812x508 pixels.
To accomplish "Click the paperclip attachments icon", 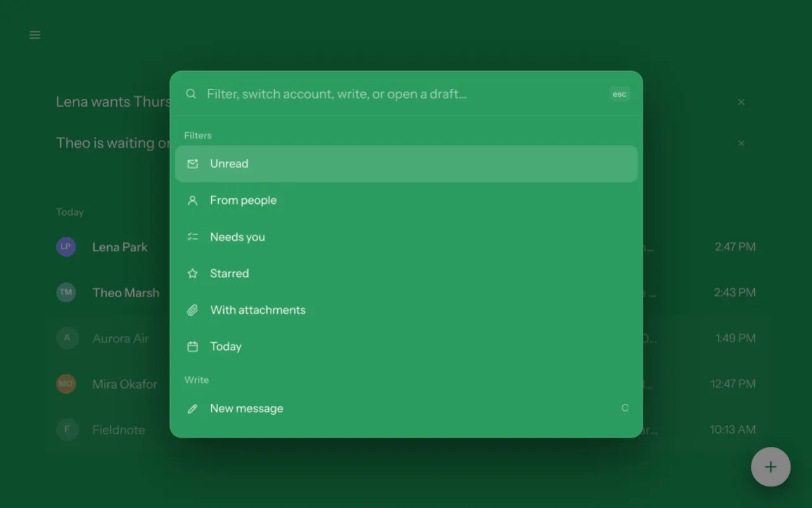I will coord(193,310).
